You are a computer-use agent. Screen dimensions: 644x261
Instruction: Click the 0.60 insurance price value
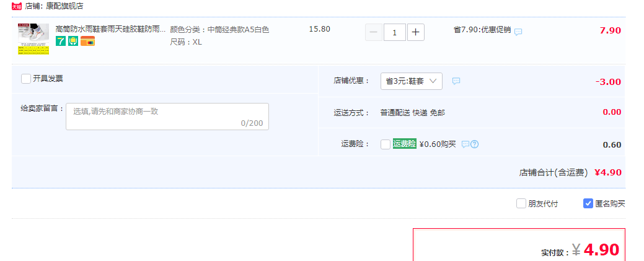(612, 144)
